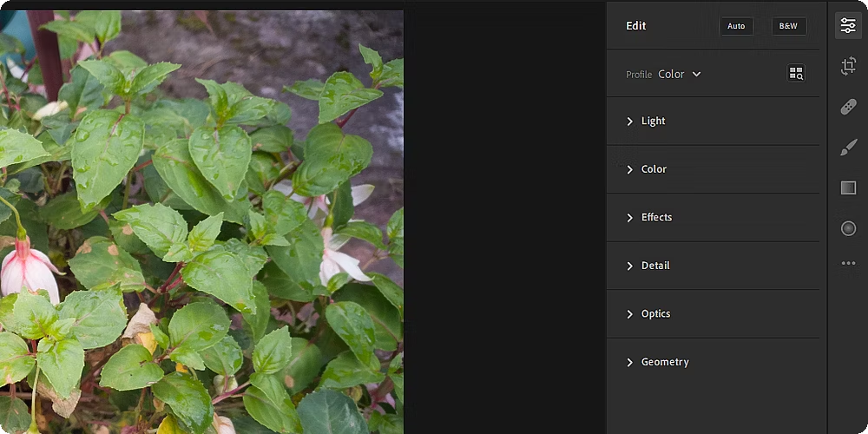
Task: Select the Healing brush bandage tool
Action: [848, 107]
